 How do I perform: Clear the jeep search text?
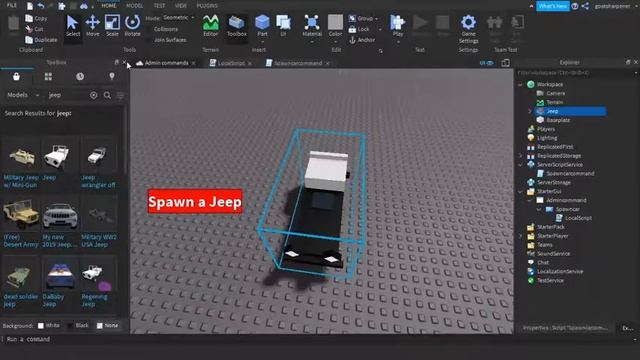pos(93,95)
